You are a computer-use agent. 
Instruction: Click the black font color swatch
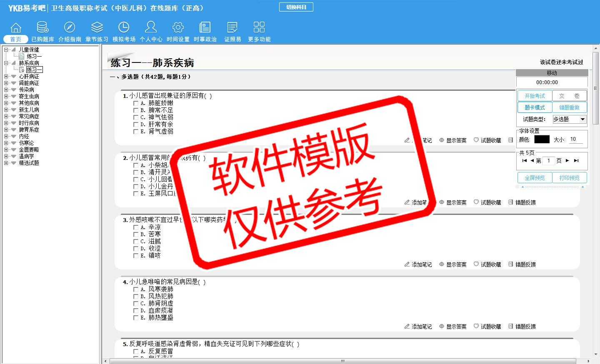[x=542, y=140]
